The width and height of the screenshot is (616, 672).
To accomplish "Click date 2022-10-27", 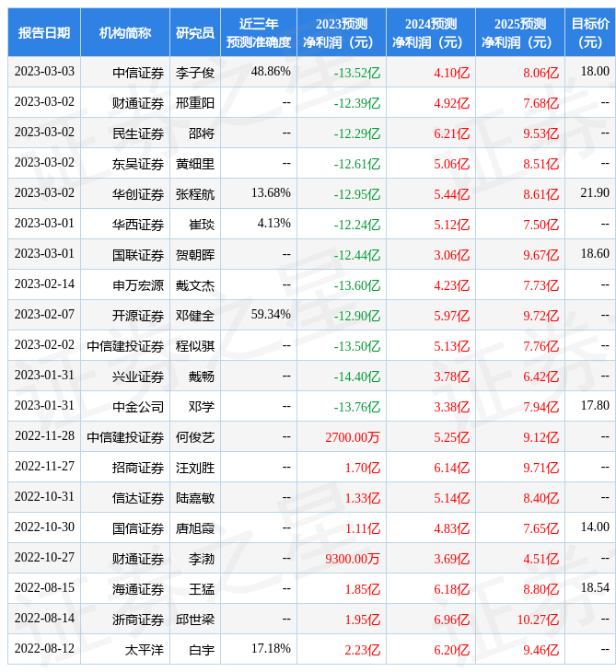I will point(44,558).
